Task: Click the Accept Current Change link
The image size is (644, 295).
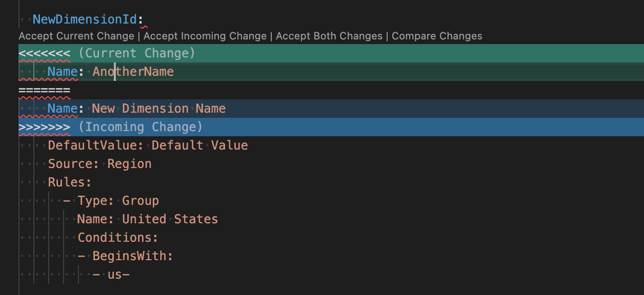Action: [76, 36]
